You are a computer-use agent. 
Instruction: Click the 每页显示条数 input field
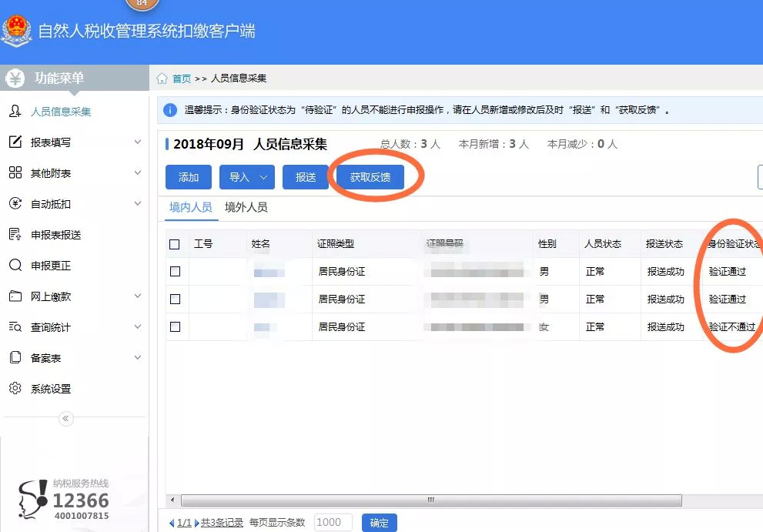[x=333, y=522]
